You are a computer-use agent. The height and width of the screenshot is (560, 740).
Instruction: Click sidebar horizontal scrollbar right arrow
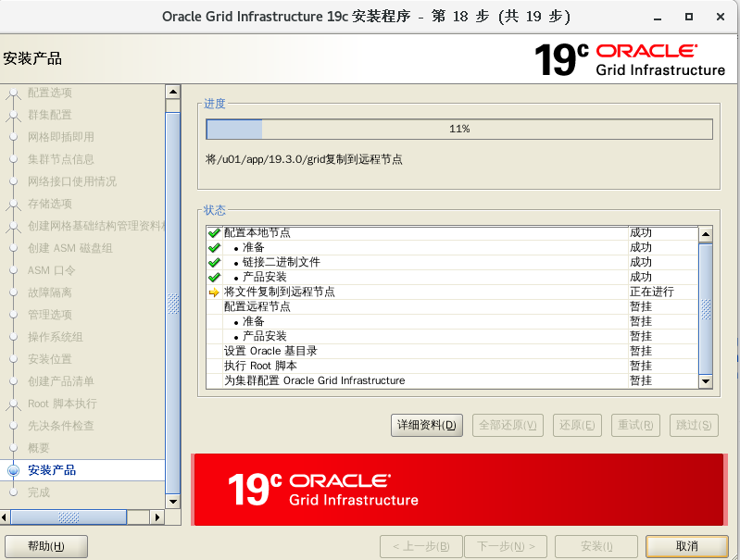pos(157,517)
